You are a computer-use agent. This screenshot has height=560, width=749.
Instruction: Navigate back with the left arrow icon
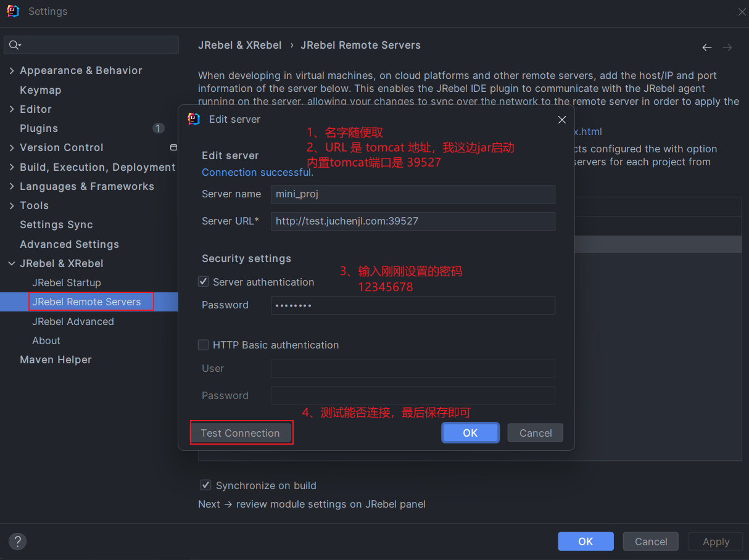707,47
